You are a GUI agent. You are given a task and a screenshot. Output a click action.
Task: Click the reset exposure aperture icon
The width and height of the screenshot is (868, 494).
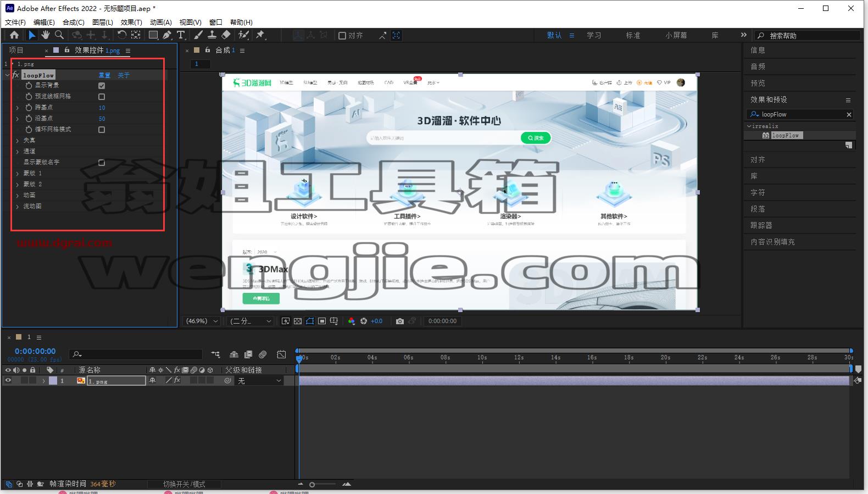(x=364, y=321)
